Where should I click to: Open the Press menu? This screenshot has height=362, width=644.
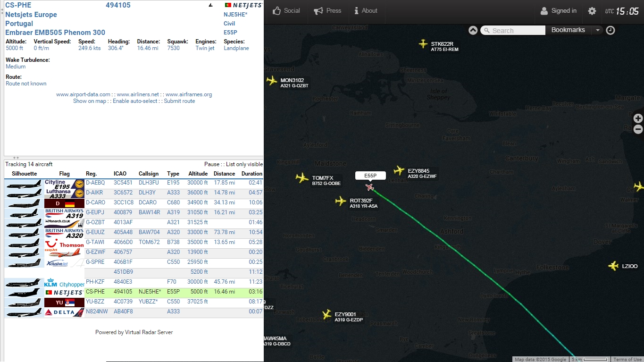pos(327,11)
